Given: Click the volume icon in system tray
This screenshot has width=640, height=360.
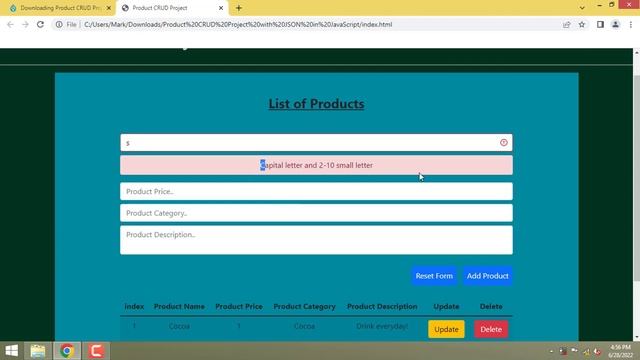Looking at the screenshot, I should point(597,351).
